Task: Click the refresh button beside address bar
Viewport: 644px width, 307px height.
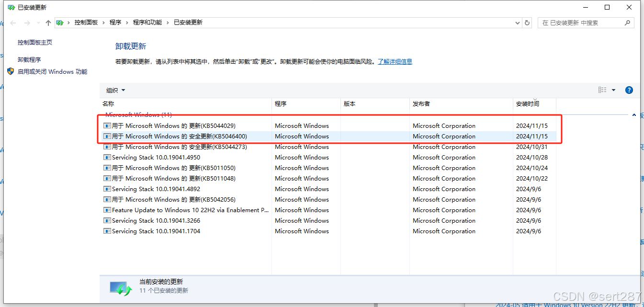Action: point(527,23)
